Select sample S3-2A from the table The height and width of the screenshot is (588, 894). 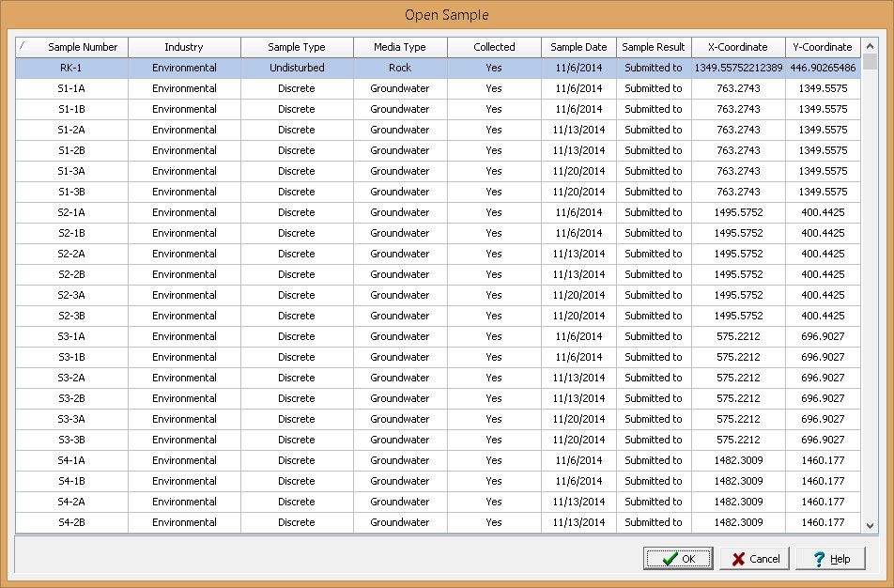(x=72, y=378)
